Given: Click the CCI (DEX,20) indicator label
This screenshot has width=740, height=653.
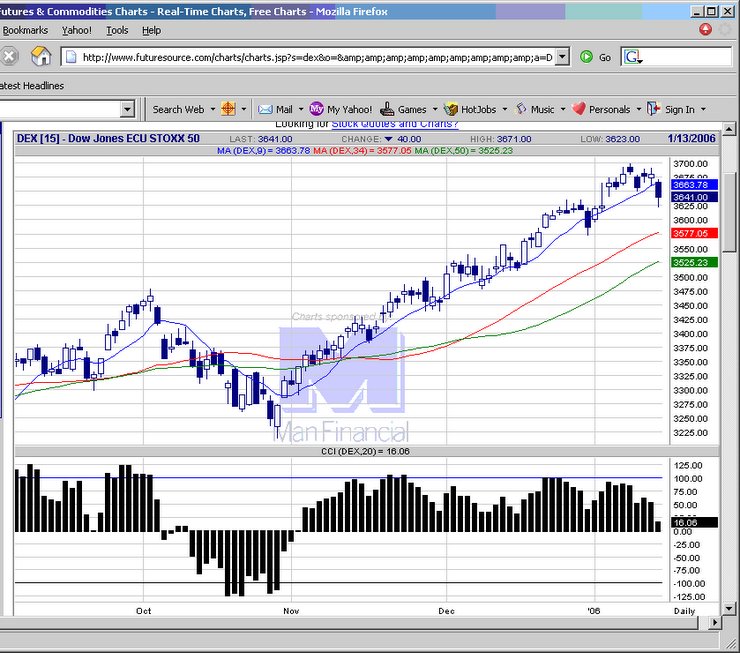Looking at the screenshot, I should pos(365,452).
